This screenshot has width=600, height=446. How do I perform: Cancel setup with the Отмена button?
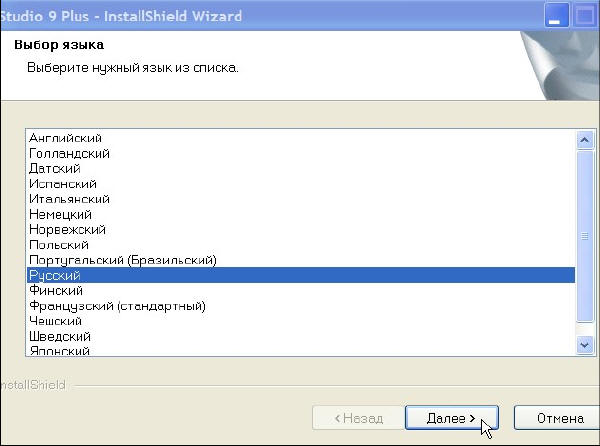click(x=559, y=418)
